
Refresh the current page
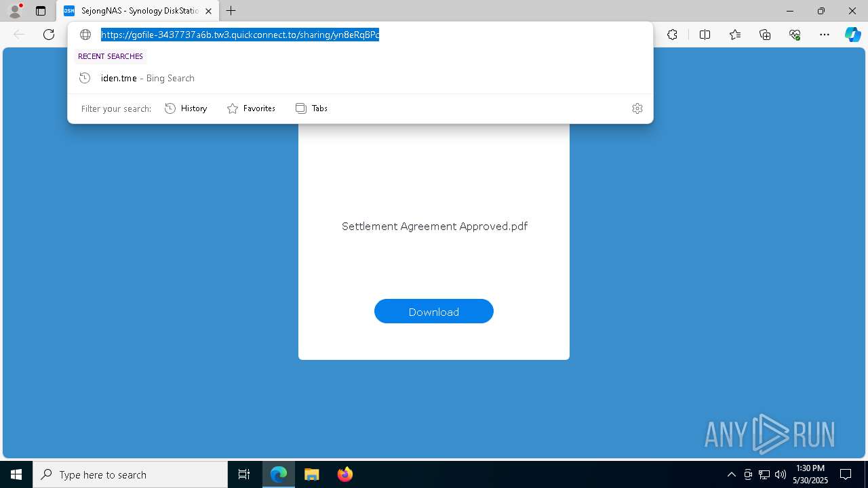point(49,35)
